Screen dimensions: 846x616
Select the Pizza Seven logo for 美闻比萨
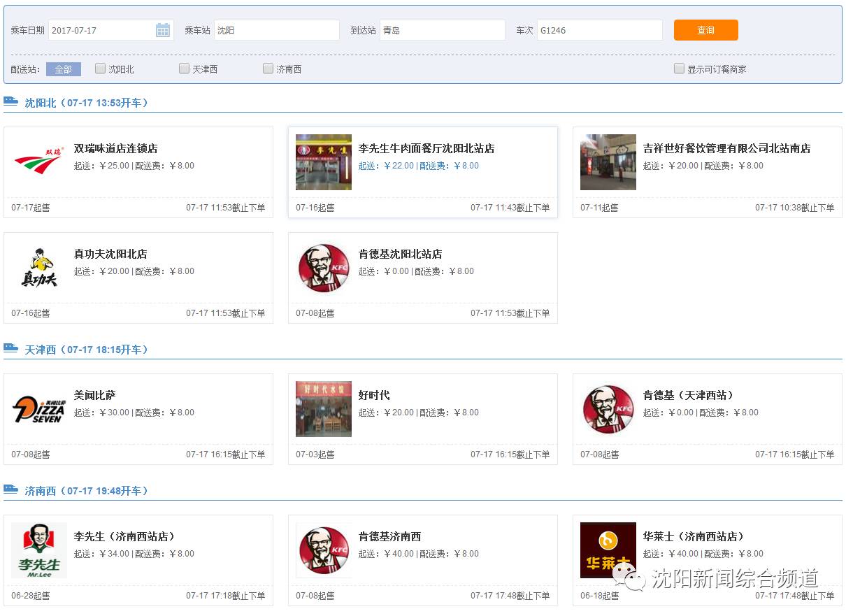[38, 409]
